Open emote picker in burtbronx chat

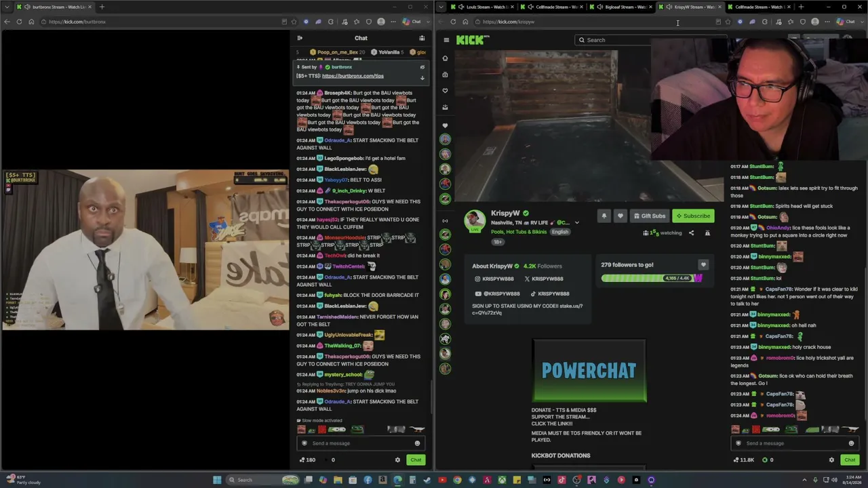417,443
